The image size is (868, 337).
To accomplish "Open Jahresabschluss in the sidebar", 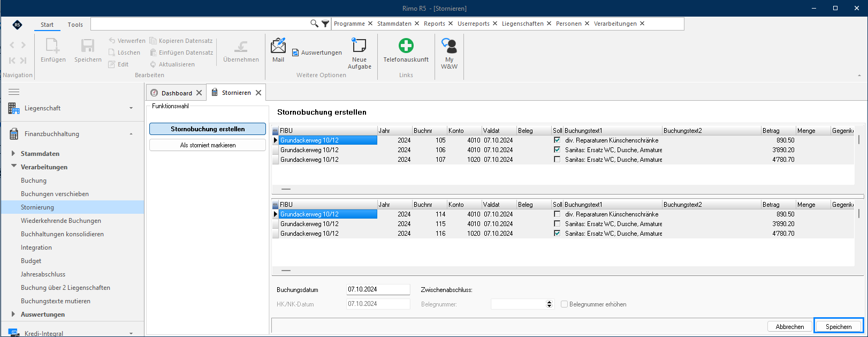I will click(43, 274).
